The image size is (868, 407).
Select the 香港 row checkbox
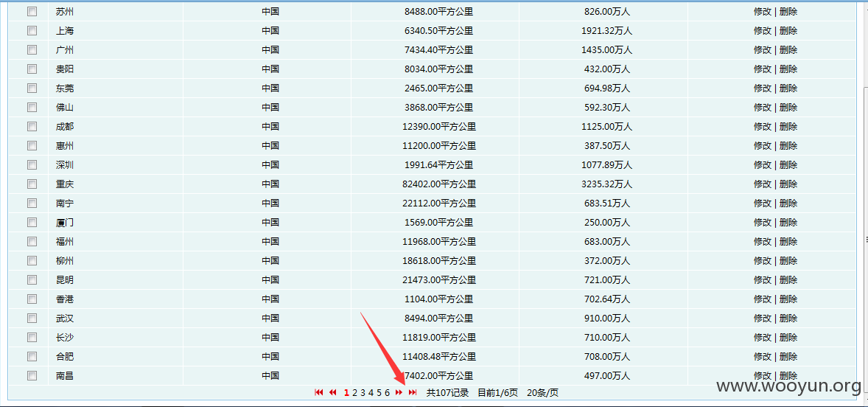32,299
